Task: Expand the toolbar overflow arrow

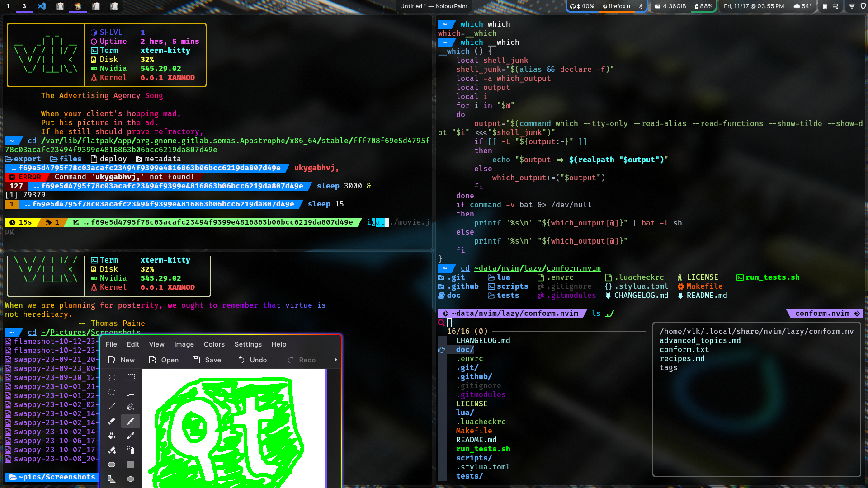Action: point(335,360)
